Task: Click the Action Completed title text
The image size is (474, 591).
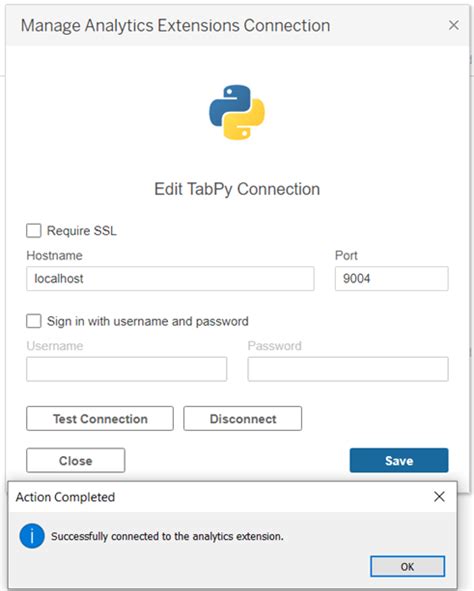Action: click(x=65, y=497)
